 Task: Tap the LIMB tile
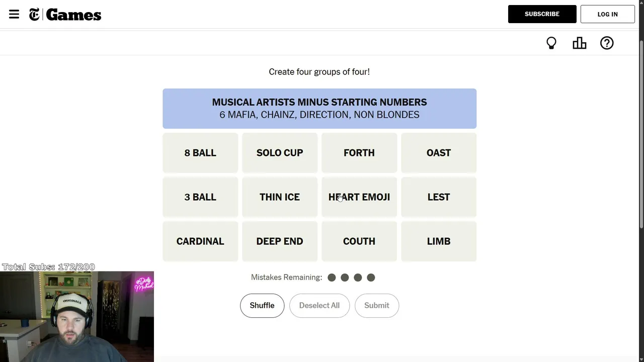tap(439, 241)
